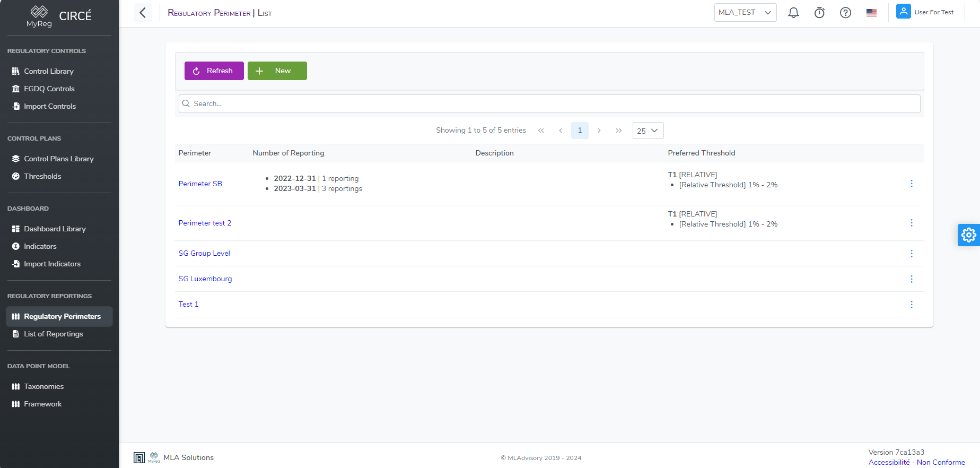Open the timer stopwatch icon
This screenshot has width=980, height=468.
[x=819, y=13]
